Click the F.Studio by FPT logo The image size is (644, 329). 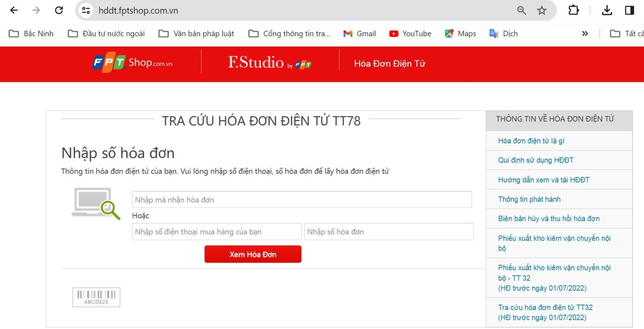pyautogui.click(x=270, y=62)
